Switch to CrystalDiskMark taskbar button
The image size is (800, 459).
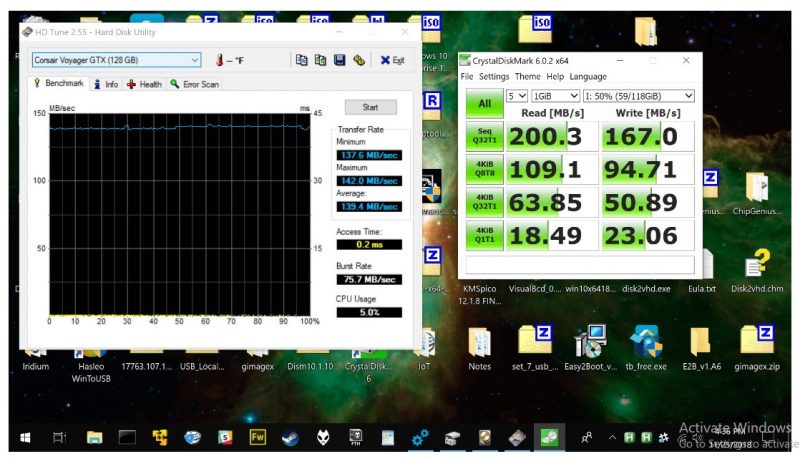click(549, 438)
